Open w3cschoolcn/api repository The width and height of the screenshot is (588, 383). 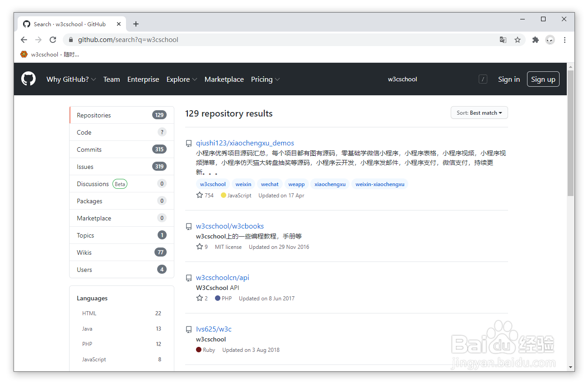(223, 278)
